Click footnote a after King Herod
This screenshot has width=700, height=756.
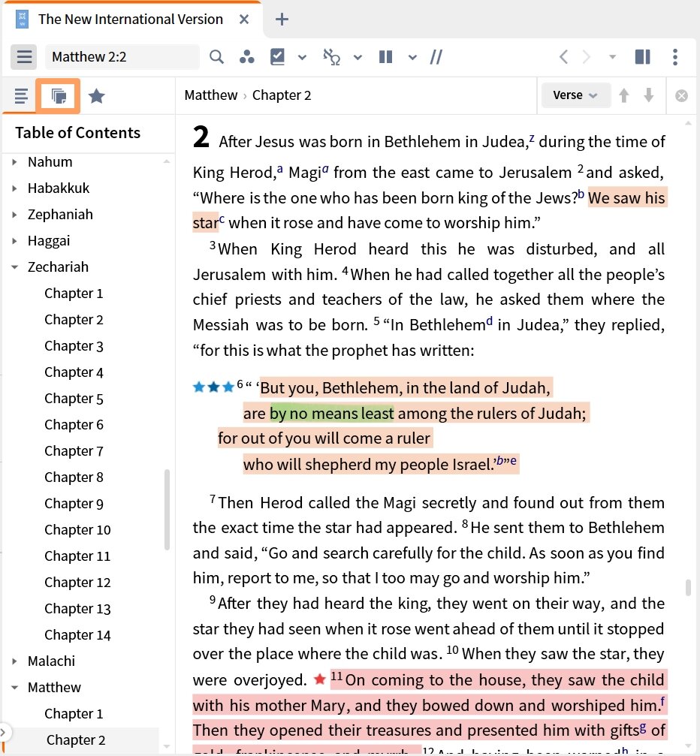pos(280,170)
